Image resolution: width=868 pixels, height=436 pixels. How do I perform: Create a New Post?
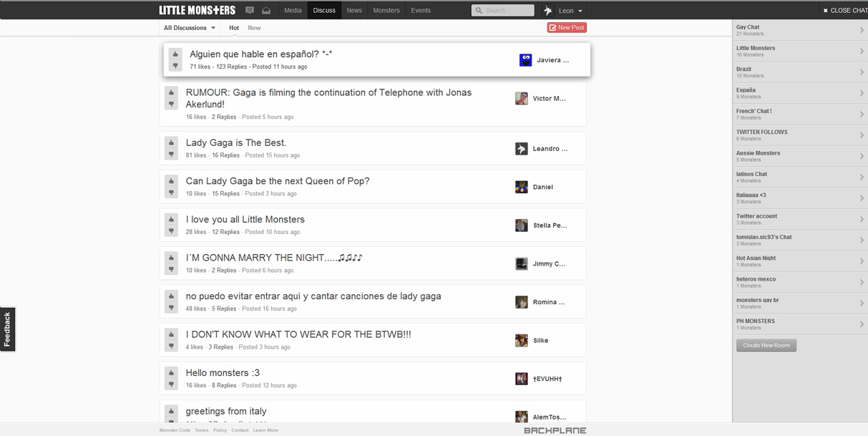pyautogui.click(x=567, y=27)
